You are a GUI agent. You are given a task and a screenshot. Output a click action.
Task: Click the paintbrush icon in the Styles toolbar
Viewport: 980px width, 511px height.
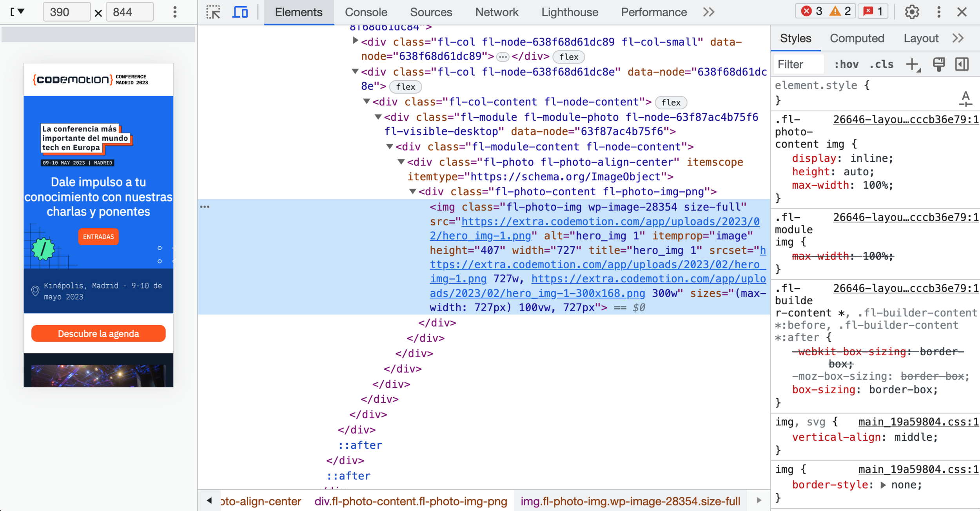pyautogui.click(x=938, y=64)
